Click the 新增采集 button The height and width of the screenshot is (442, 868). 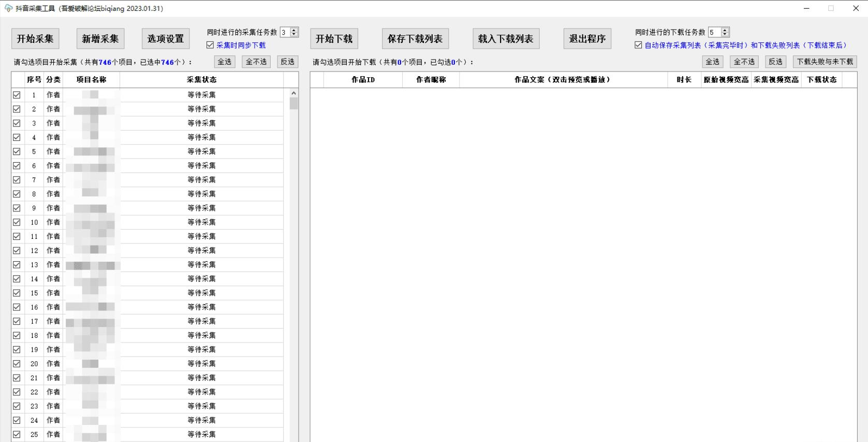click(100, 39)
